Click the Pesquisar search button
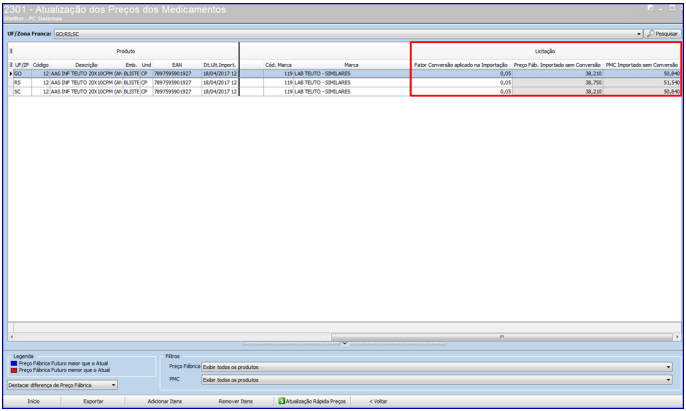 pyautogui.click(x=662, y=34)
